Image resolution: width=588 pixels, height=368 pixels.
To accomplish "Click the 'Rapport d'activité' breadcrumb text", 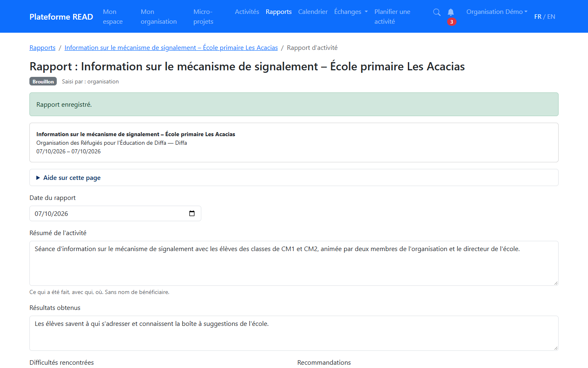I will tap(312, 48).
